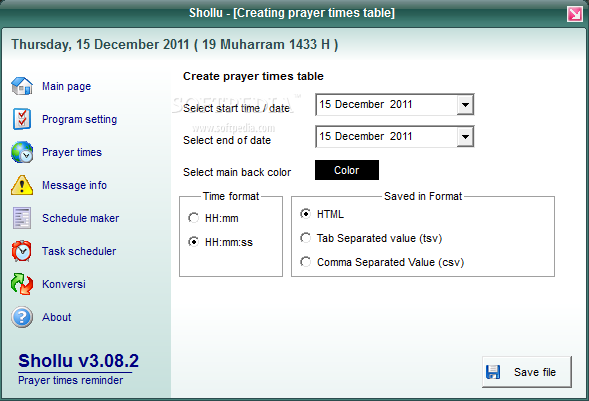Viewport: 589px width, 401px height.
Task: Open the Main page menu link
Action: [66, 86]
